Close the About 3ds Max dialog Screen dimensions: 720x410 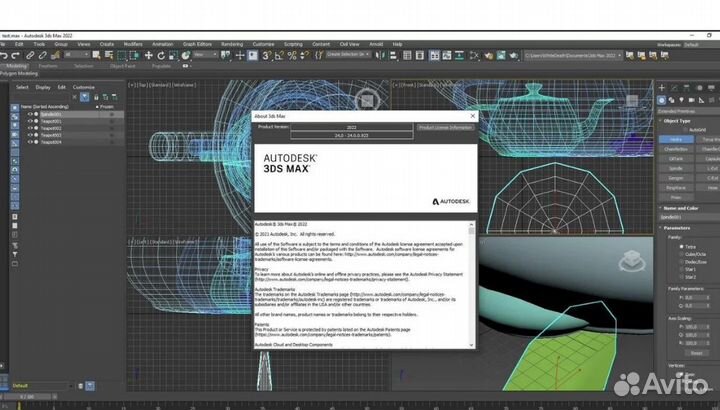472,116
